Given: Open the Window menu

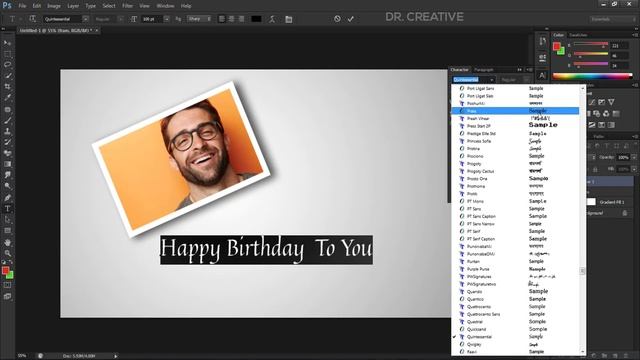Looking at the screenshot, I should 165,6.
